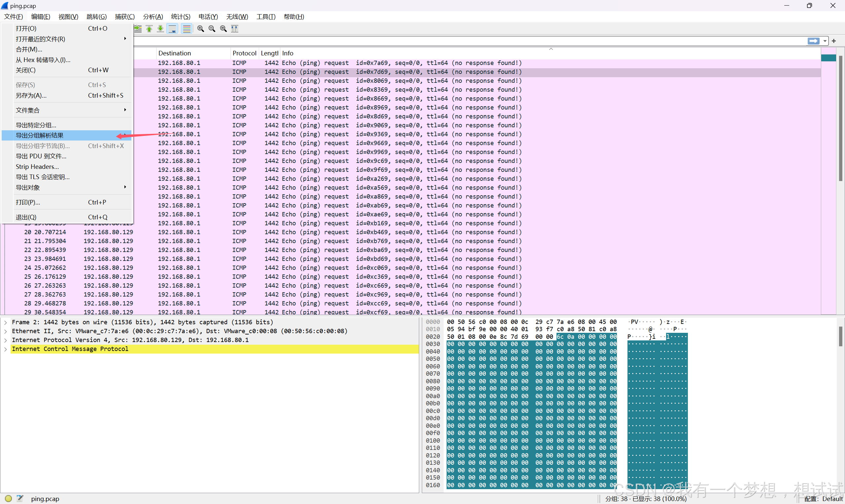This screenshot has width=845, height=504.
Task: Zoom out the packet text
Action: point(212,29)
